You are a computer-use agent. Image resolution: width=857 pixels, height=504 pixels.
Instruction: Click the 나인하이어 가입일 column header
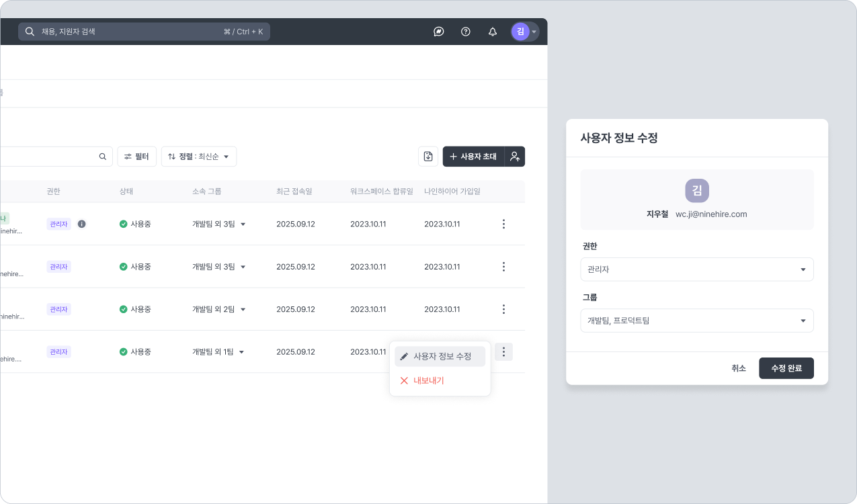[452, 192]
